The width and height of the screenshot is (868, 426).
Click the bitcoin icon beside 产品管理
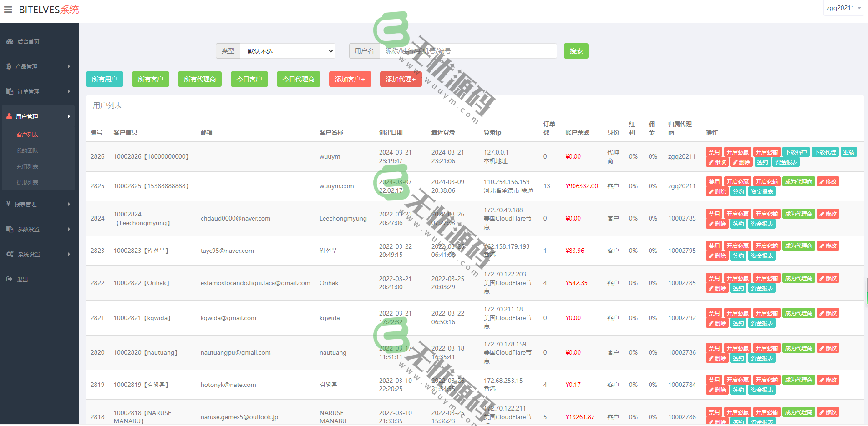coord(9,66)
